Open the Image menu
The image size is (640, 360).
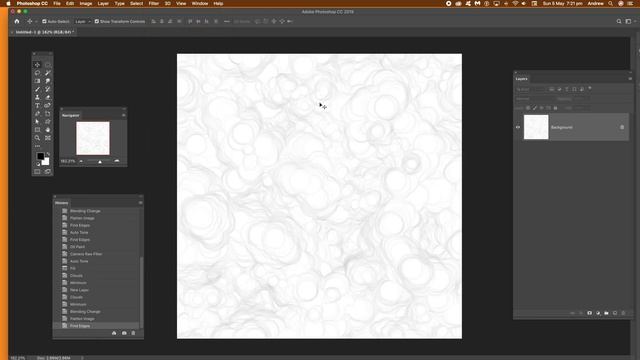(x=86, y=3)
